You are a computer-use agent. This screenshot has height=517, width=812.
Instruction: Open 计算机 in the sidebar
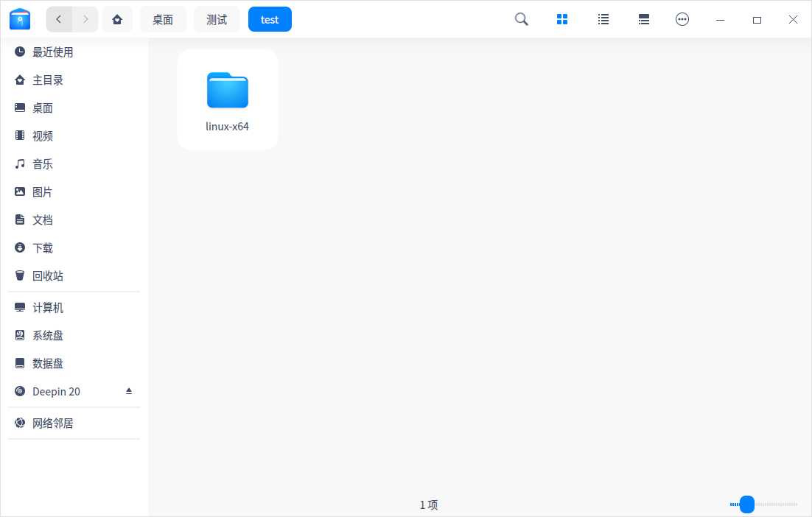(x=74, y=307)
